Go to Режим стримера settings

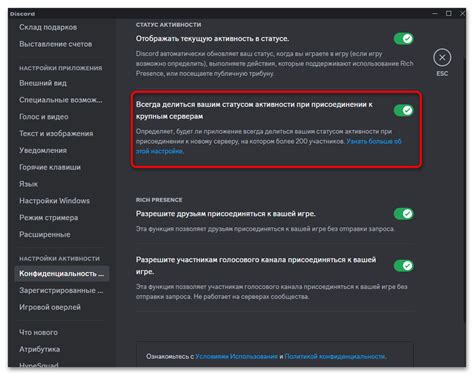49,218
